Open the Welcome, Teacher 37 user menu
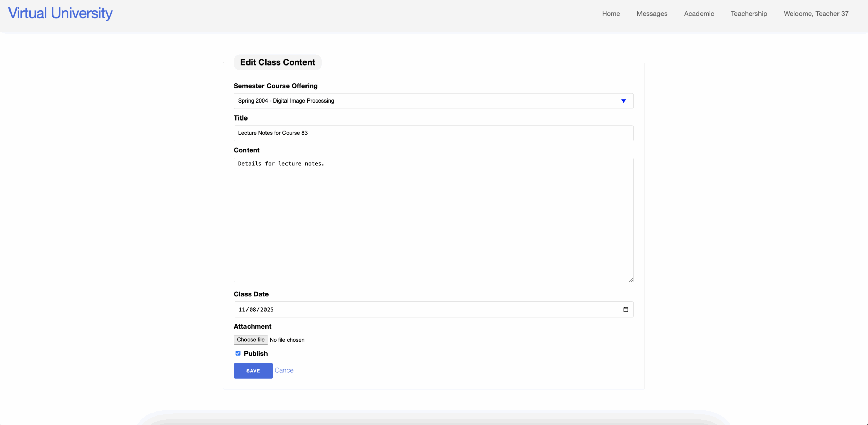 tap(816, 14)
